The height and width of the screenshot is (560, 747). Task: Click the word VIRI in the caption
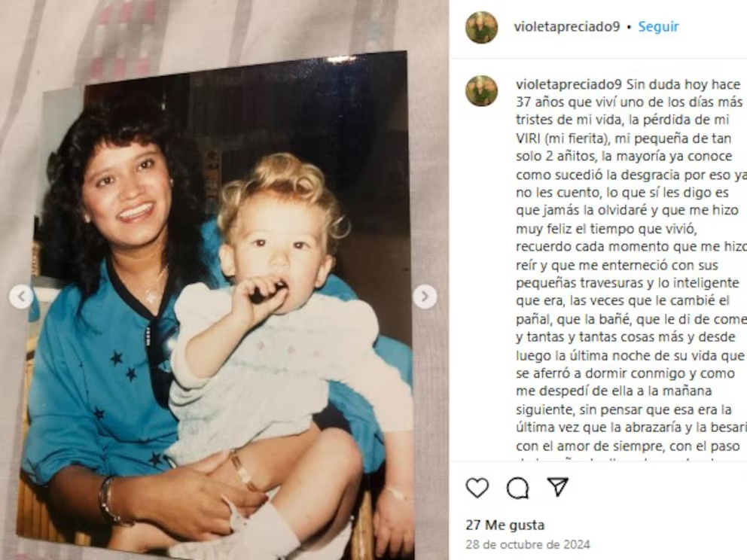coord(528,138)
